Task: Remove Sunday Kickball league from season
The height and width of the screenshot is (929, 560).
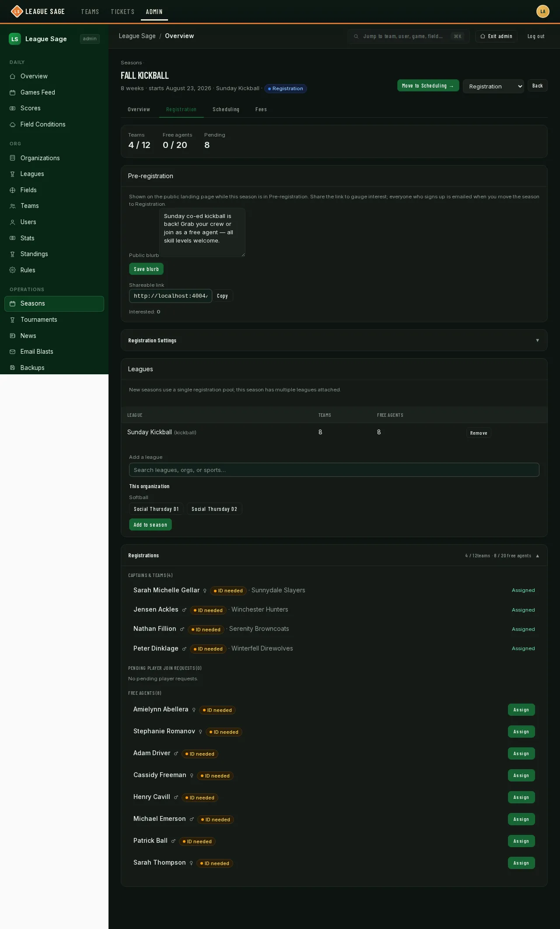Action: [x=479, y=433]
